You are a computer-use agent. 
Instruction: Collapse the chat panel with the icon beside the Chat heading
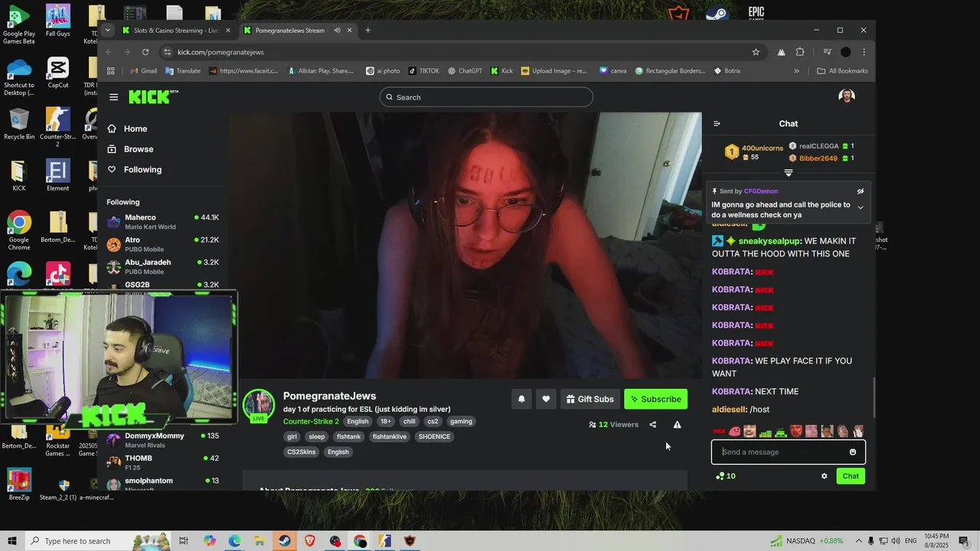pyautogui.click(x=717, y=123)
